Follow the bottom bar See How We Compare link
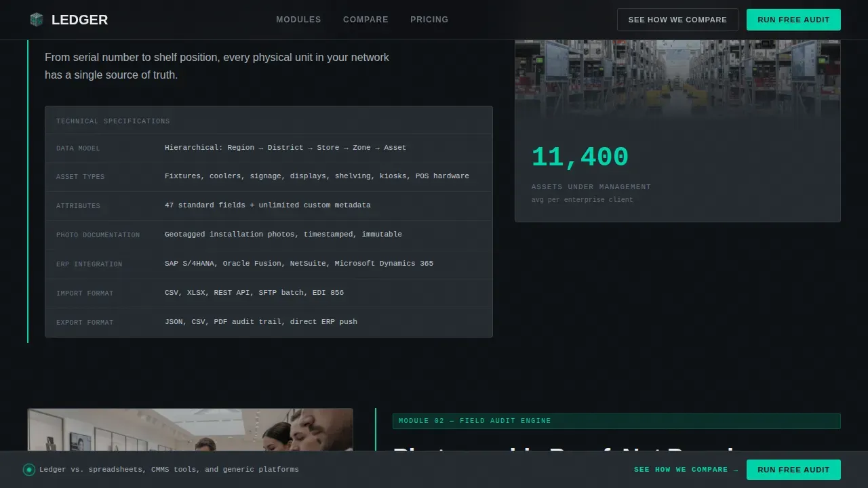The height and width of the screenshot is (488, 868). pyautogui.click(x=686, y=470)
